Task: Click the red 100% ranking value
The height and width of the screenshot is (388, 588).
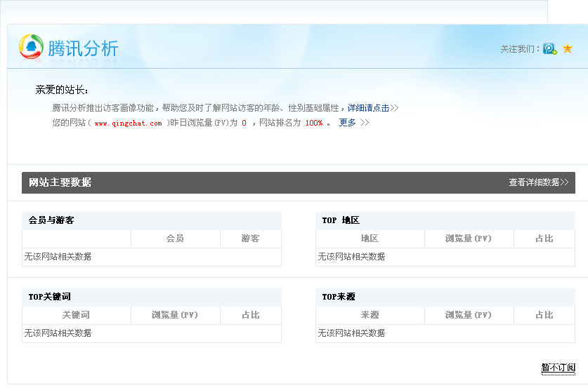Action: (314, 123)
